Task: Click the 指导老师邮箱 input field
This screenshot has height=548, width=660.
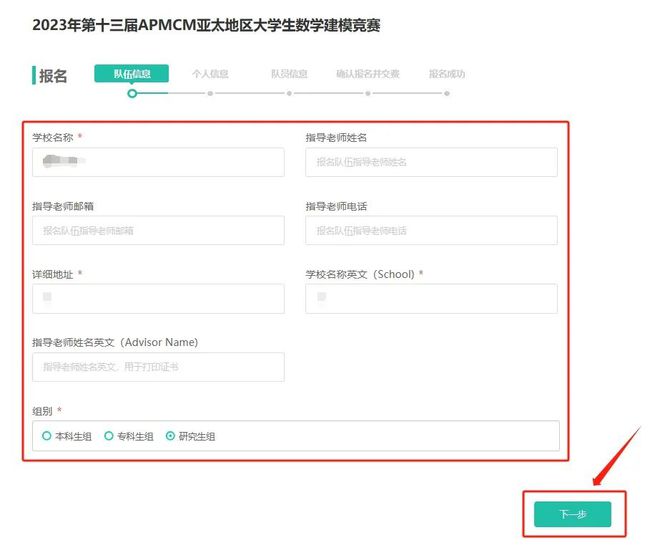Action: click(158, 230)
